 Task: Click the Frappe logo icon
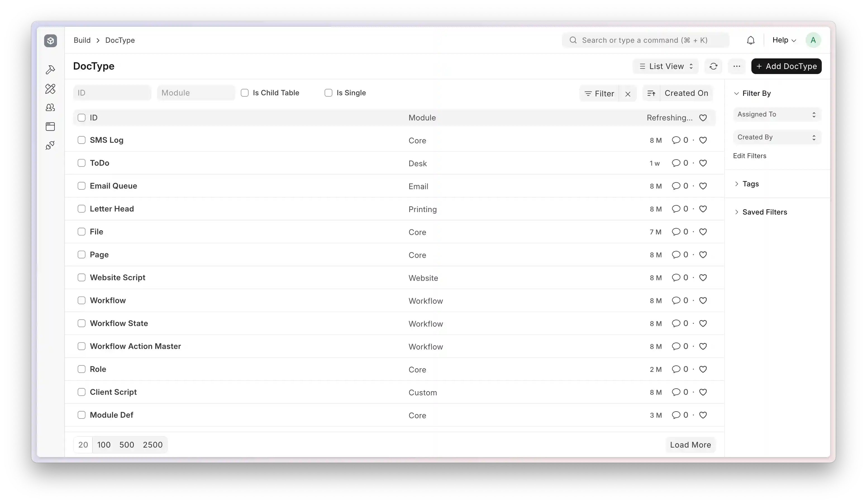51,41
